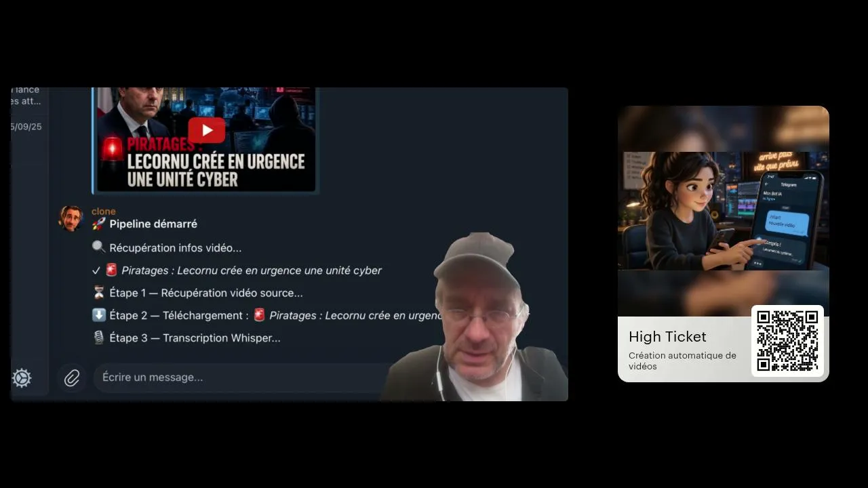
Task: Click the microphone emoji at Étape 3
Action: [99, 338]
